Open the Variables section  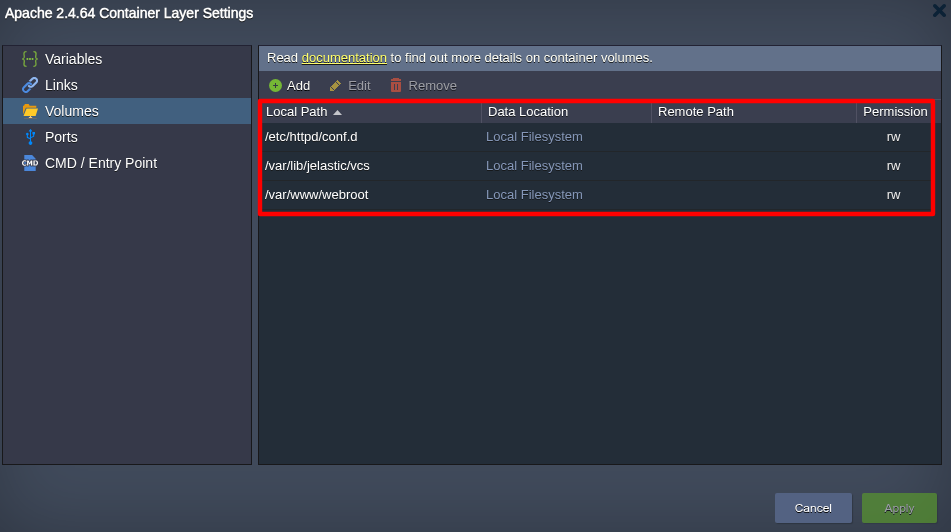[127, 59]
